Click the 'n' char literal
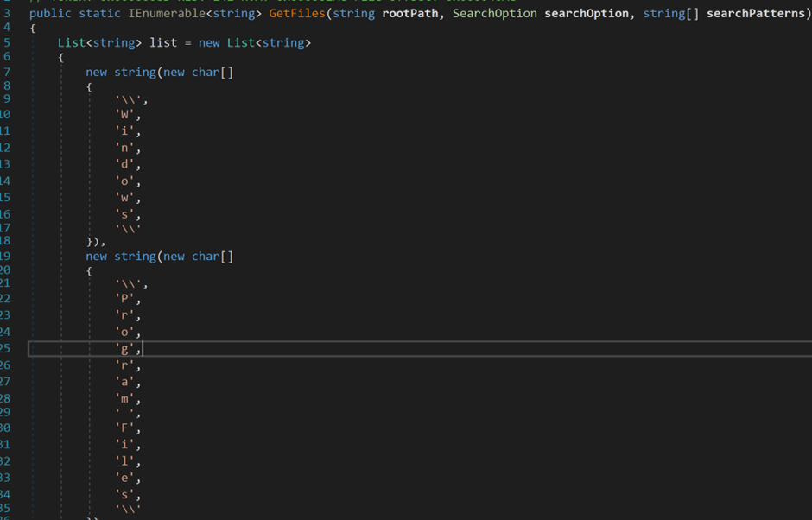812x520 pixels. (124, 148)
